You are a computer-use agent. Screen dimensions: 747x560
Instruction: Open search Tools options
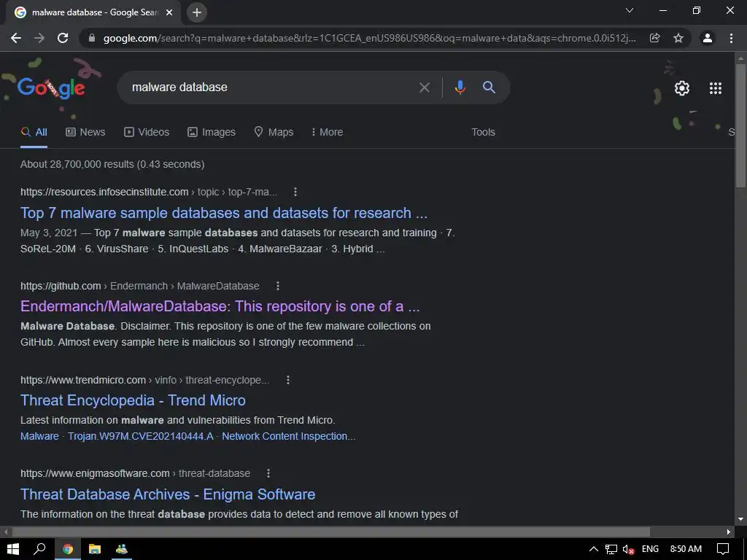pos(483,132)
